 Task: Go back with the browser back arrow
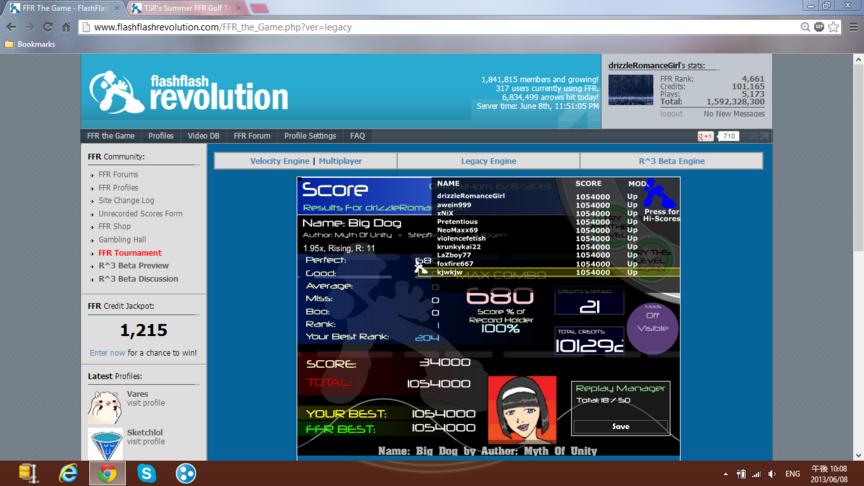[x=10, y=27]
